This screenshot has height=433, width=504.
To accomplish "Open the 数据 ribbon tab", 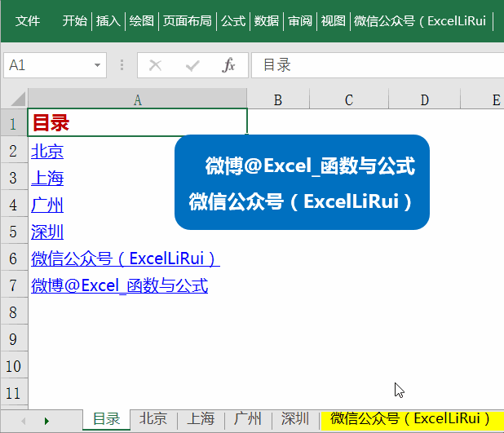I will (267, 21).
